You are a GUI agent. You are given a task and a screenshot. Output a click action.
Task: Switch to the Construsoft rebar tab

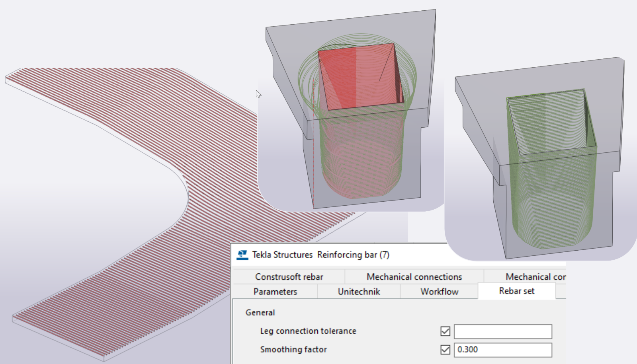[289, 277]
